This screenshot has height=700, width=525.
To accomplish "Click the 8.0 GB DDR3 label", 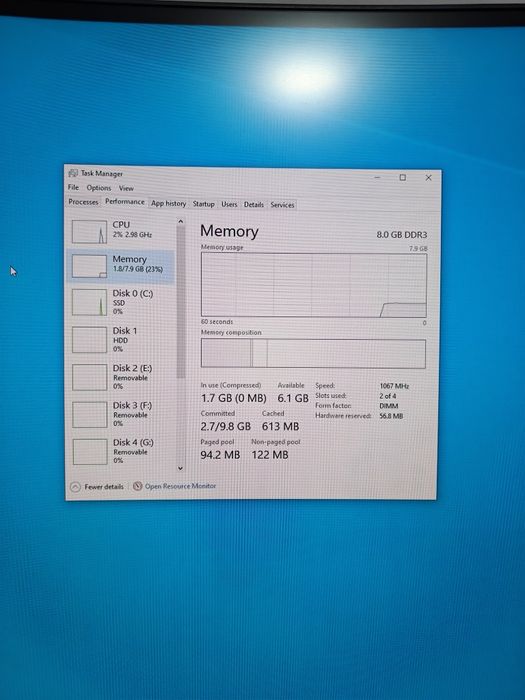I will [x=402, y=234].
